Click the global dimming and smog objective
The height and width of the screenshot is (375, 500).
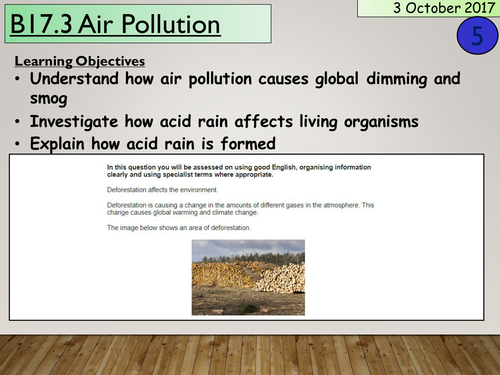tap(245, 88)
